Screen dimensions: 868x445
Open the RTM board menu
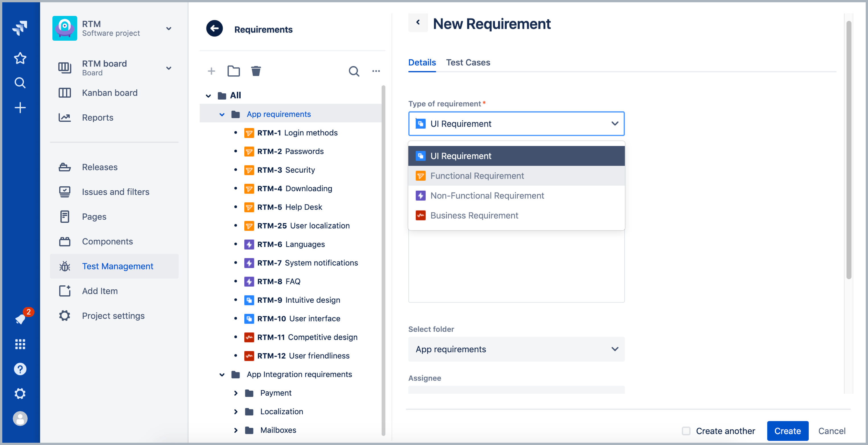coord(169,68)
